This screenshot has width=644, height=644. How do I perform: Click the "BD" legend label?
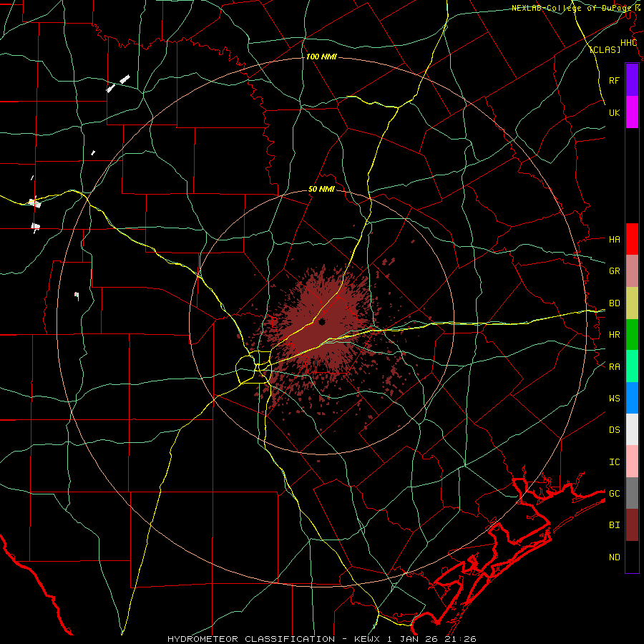click(x=615, y=303)
